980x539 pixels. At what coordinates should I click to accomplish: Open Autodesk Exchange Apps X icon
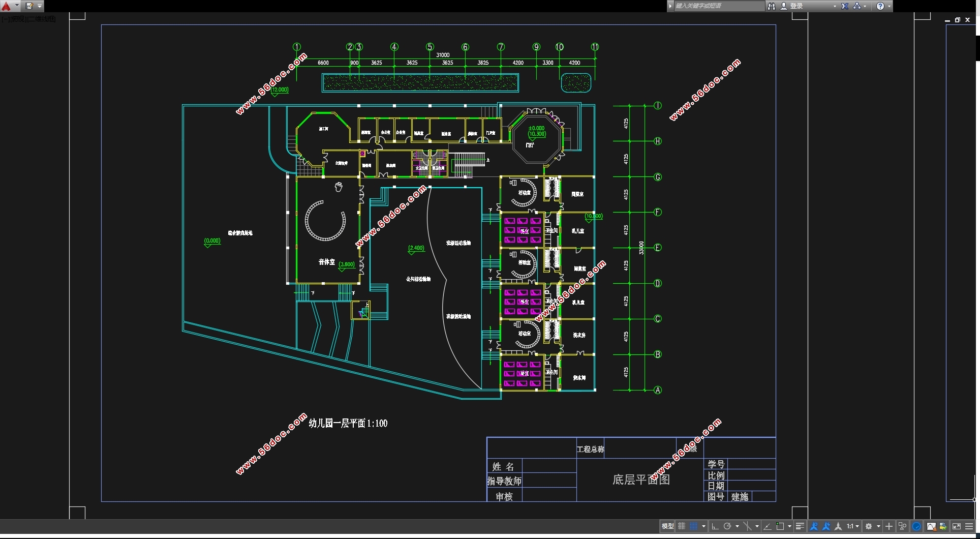pyautogui.click(x=845, y=6)
